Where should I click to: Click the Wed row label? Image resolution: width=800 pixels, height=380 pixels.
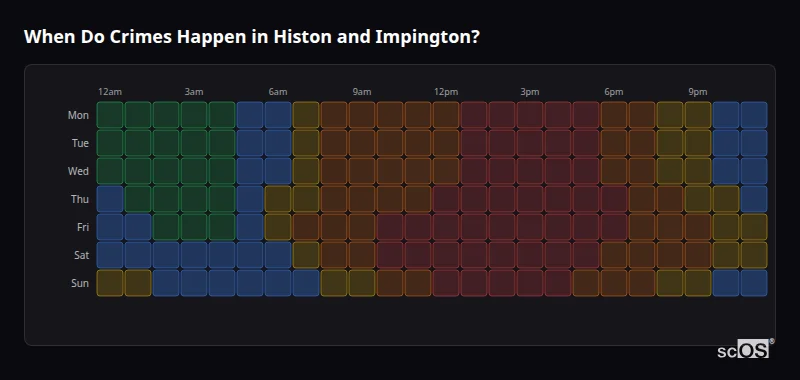(x=78, y=171)
